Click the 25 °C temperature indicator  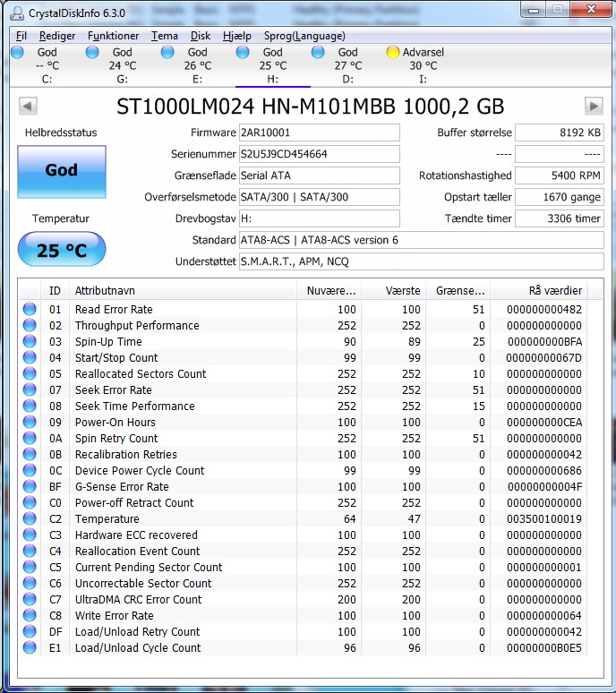coord(62,249)
